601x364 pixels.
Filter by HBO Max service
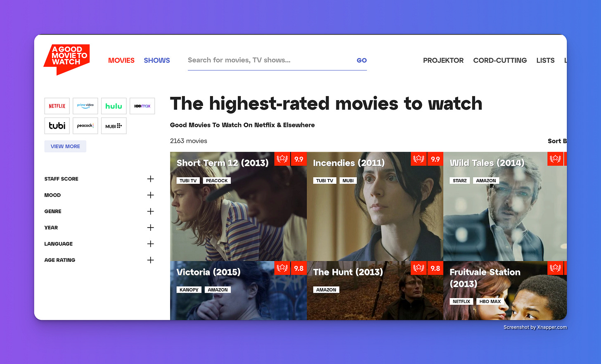[x=142, y=106]
